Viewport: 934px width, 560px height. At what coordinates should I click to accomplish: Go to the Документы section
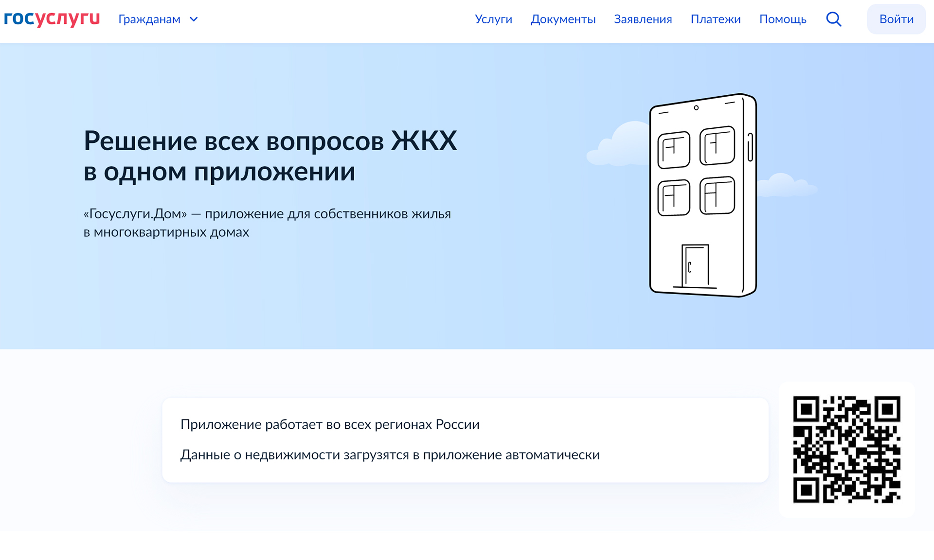[563, 19]
